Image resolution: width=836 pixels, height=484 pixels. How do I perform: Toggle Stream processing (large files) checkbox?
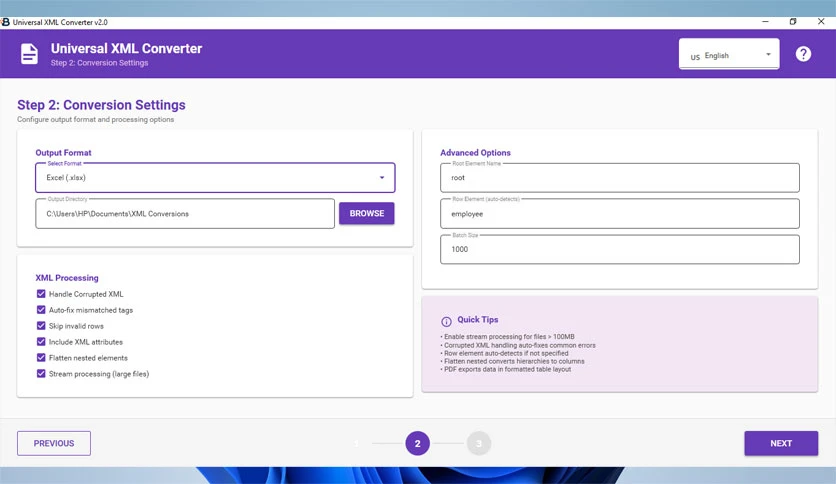pos(41,374)
